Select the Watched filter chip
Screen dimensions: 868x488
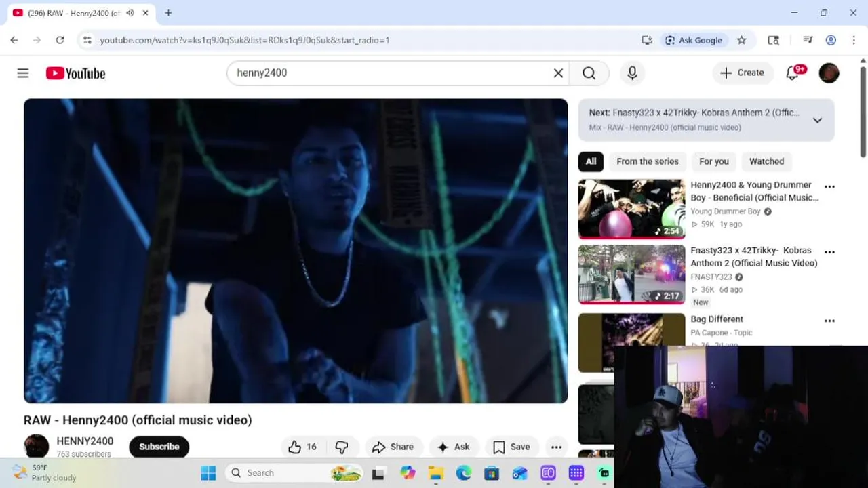[x=766, y=161]
